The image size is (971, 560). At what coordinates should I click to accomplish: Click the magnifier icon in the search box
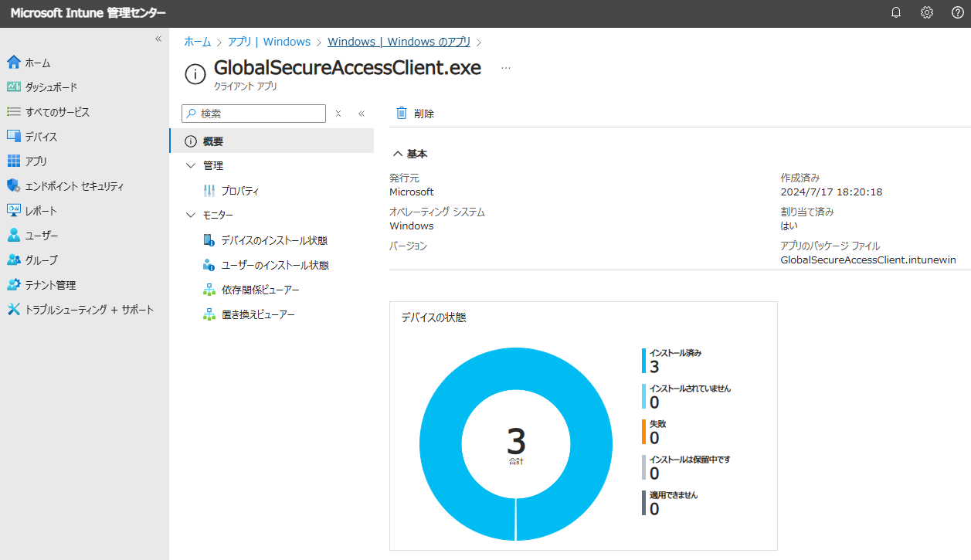[191, 114]
